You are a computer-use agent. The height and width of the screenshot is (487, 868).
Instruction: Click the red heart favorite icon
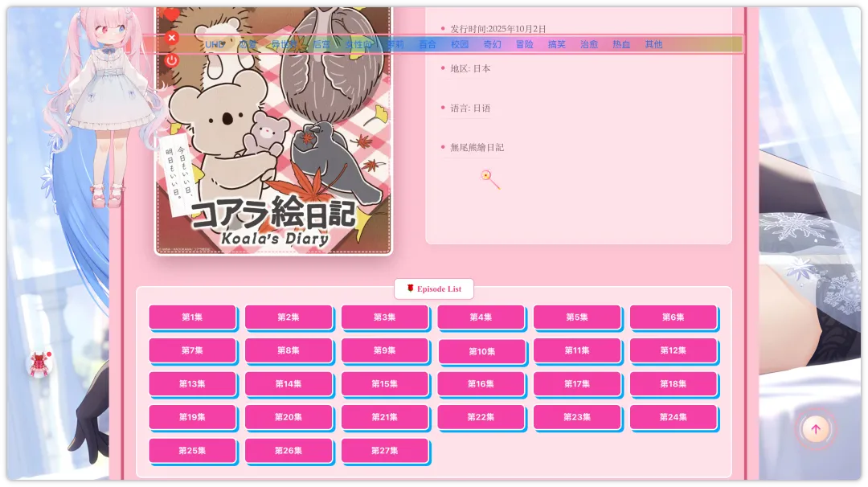[172, 14]
